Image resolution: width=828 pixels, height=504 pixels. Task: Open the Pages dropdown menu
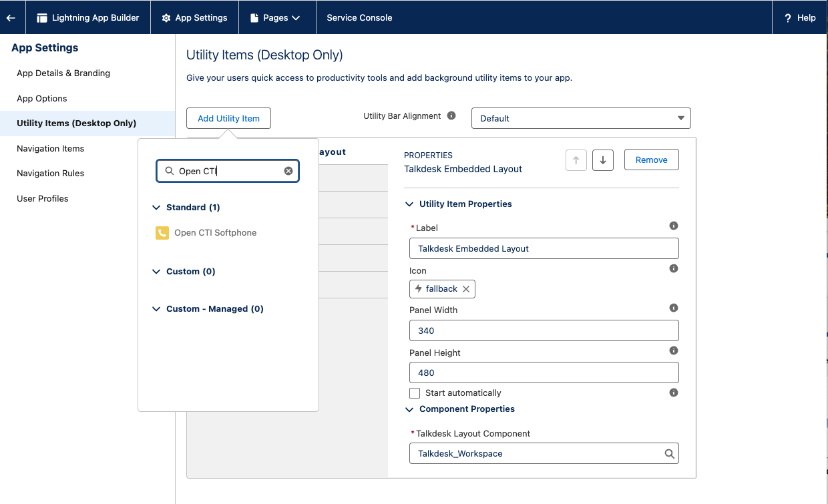pos(275,18)
